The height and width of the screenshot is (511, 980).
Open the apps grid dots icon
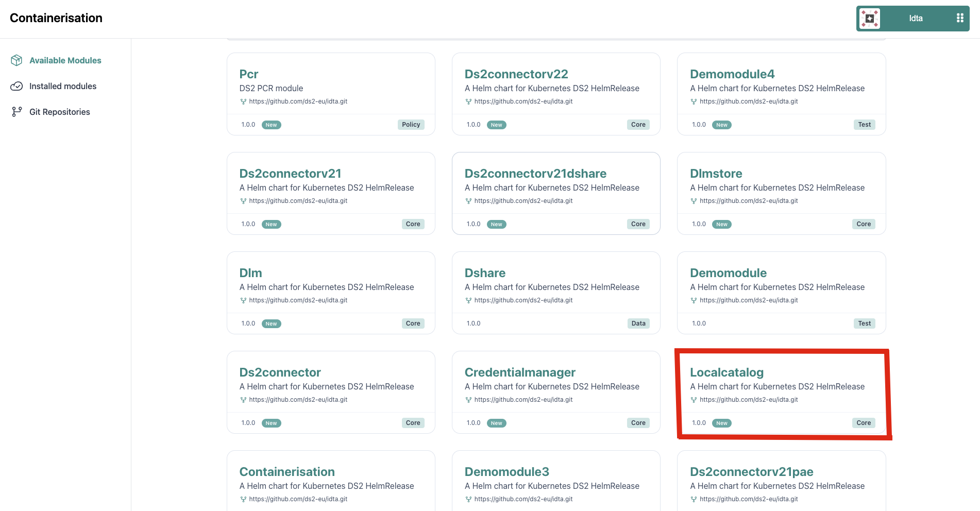coord(960,18)
